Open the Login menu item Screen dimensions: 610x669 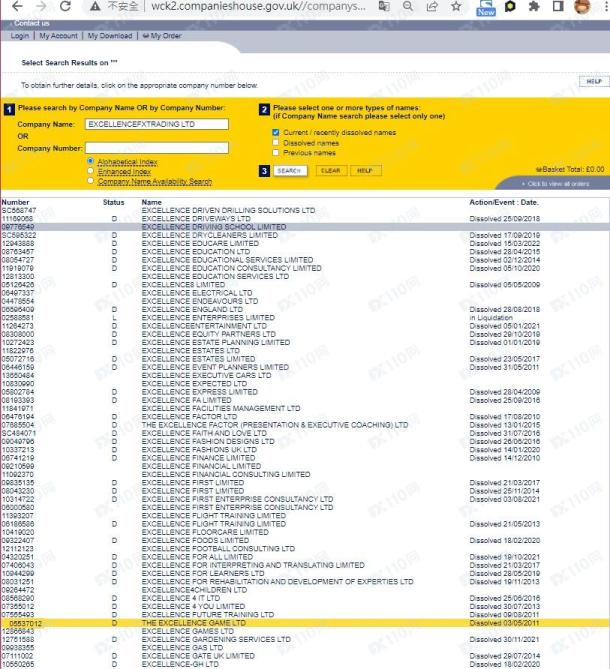pos(20,36)
